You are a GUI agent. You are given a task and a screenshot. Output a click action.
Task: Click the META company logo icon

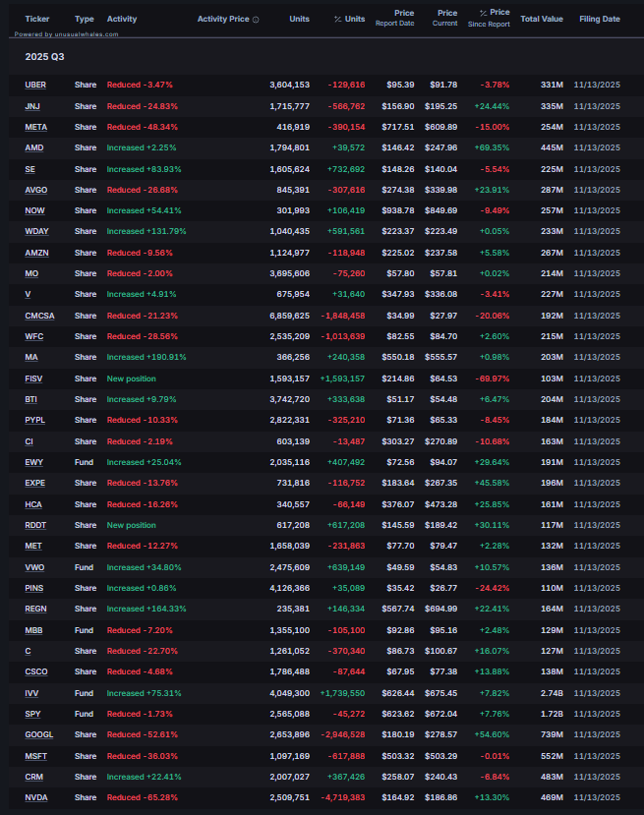[16, 127]
